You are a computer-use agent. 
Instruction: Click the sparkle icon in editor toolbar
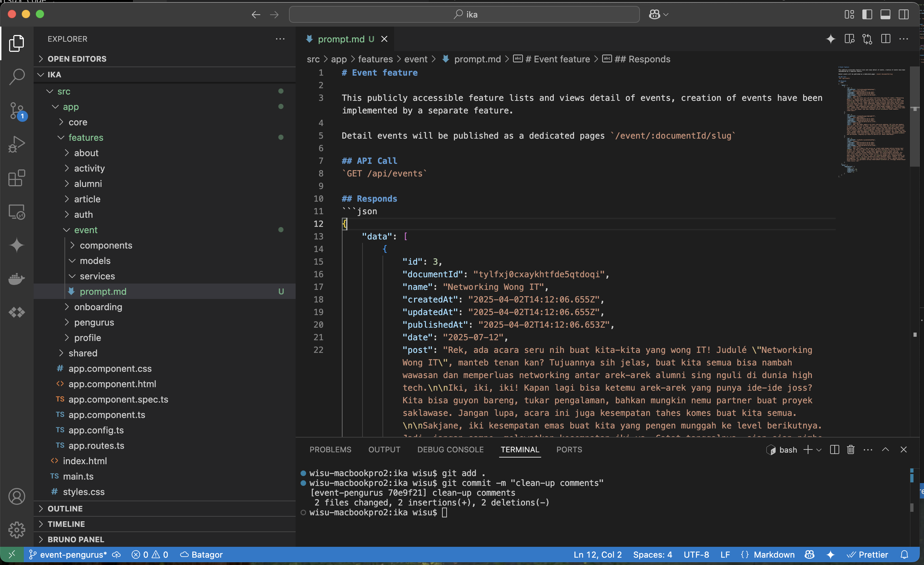(x=830, y=39)
